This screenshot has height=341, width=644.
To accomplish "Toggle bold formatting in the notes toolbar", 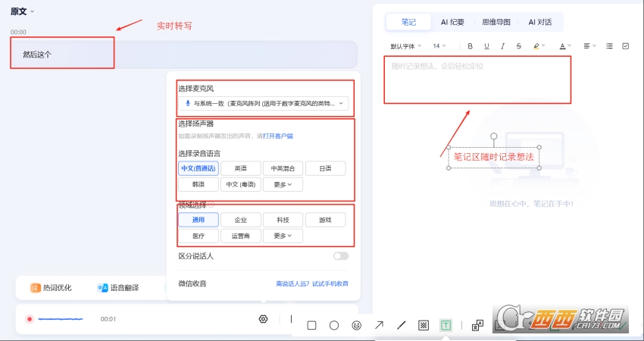I will 470,46.
